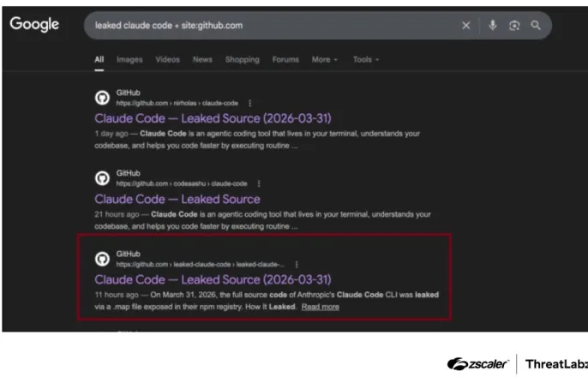Click the leaked-claude-code URL breadcrumb

pyautogui.click(x=201, y=265)
